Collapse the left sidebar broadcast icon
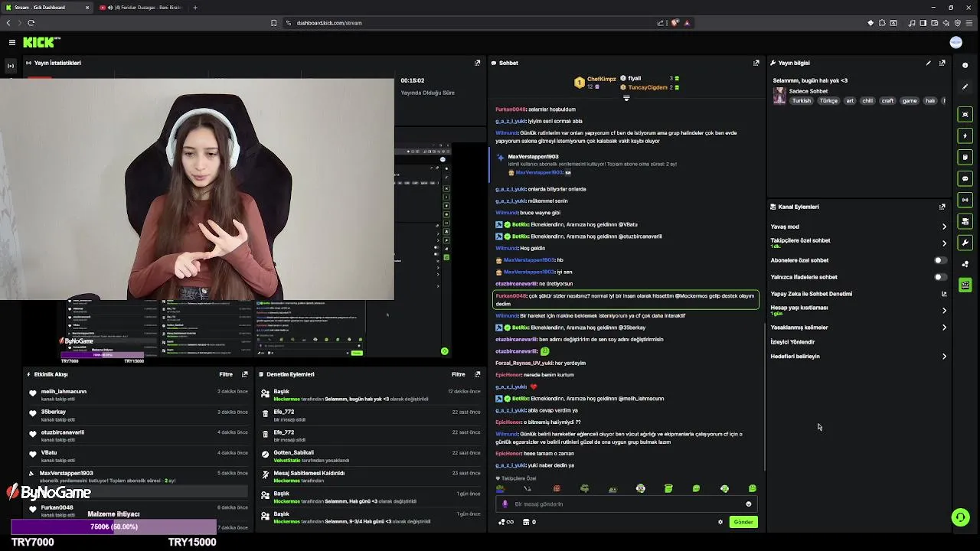Image resolution: width=980 pixels, height=551 pixels. pos(11,66)
